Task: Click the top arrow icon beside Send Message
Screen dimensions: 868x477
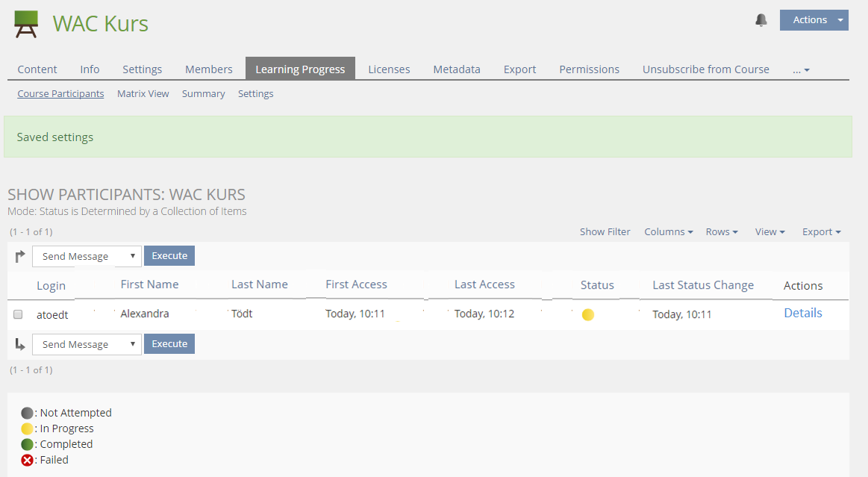Action: tap(20, 257)
